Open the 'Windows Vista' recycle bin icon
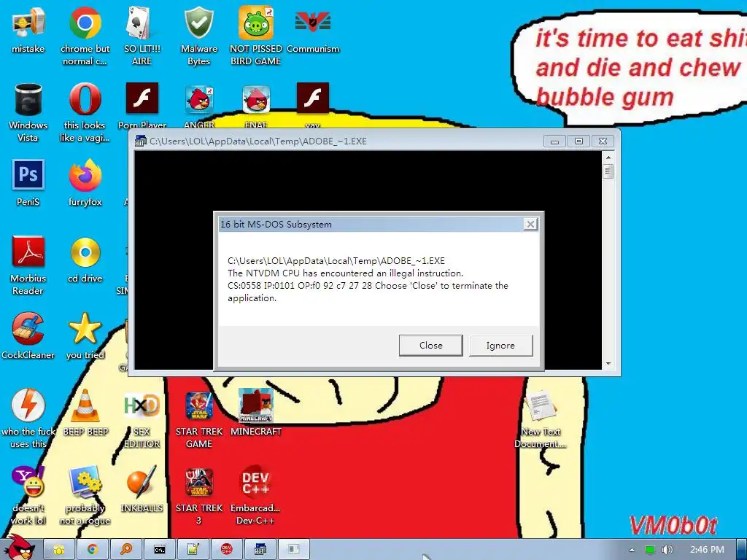 (28, 99)
